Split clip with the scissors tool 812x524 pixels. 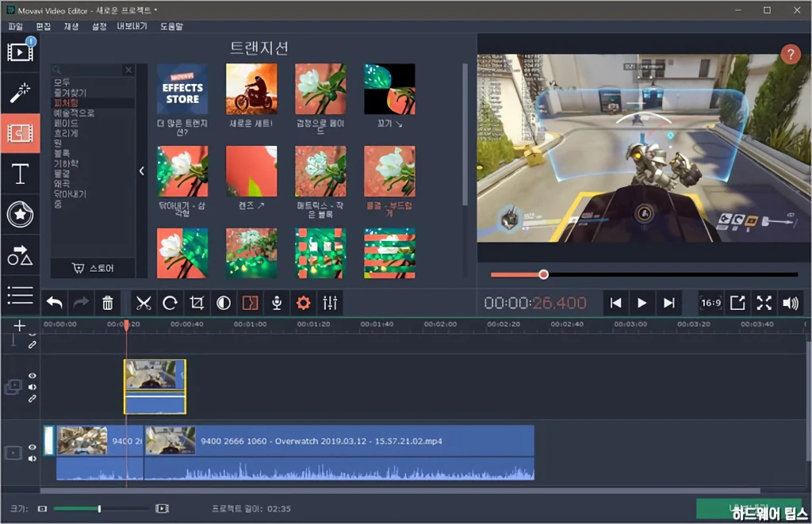[x=144, y=303]
